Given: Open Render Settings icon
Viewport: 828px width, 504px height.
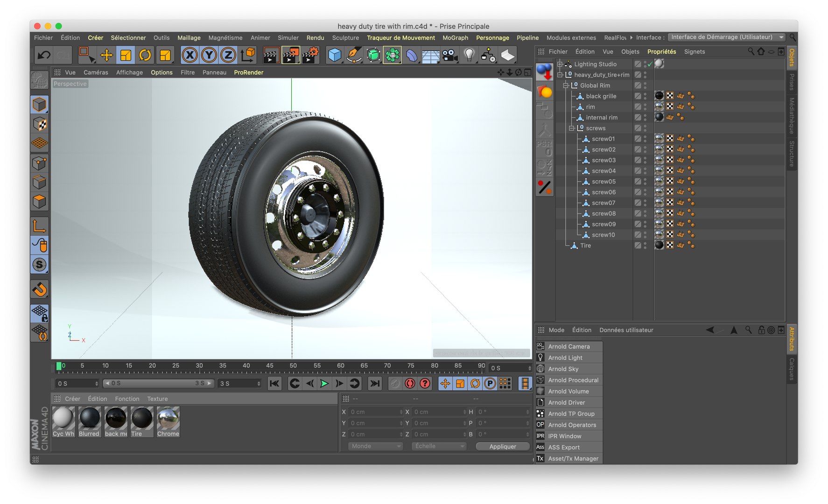Looking at the screenshot, I should [x=310, y=55].
